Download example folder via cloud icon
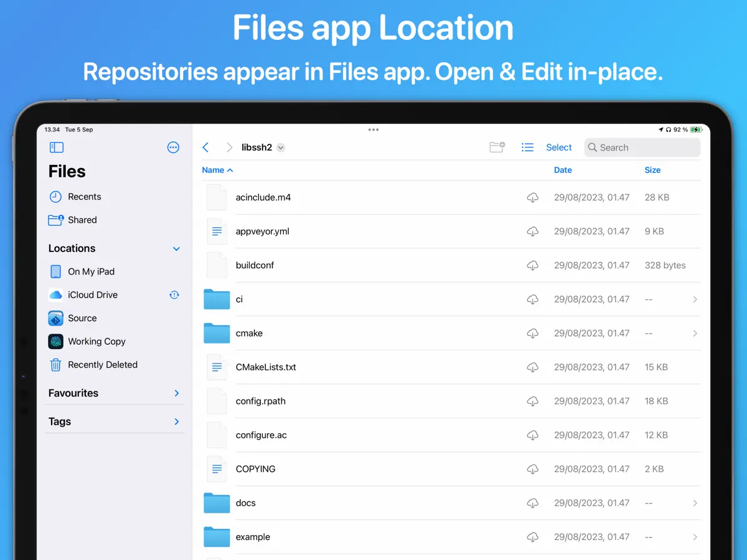The width and height of the screenshot is (747, 560). point(533,537)
